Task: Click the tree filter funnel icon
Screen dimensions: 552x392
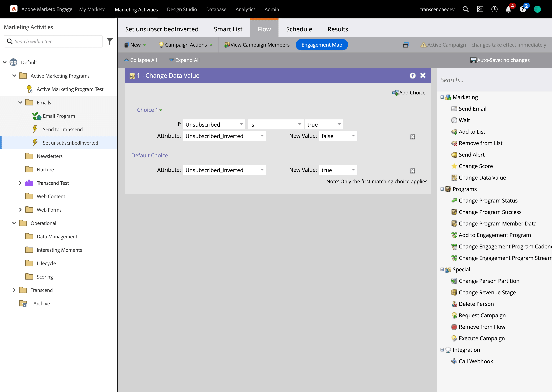Action: tap(110, 41)
